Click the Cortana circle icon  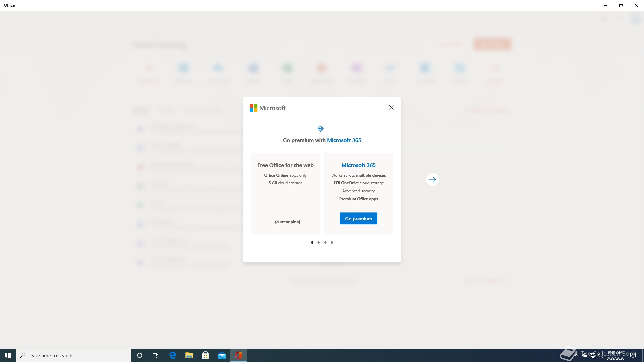(x=140, y=355)
